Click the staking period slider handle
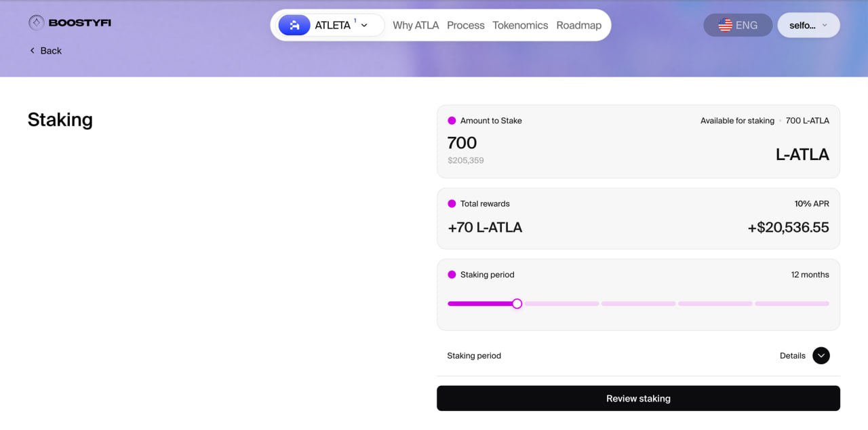The width and height of the screenshot is (868, 430). pyautogui.click(x=517, y=304)
